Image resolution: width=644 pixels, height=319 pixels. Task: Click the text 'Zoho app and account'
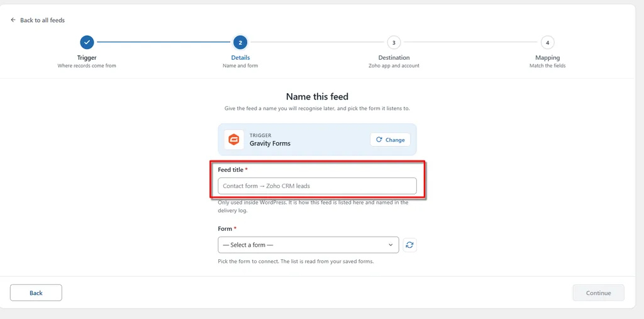point(394,66)
